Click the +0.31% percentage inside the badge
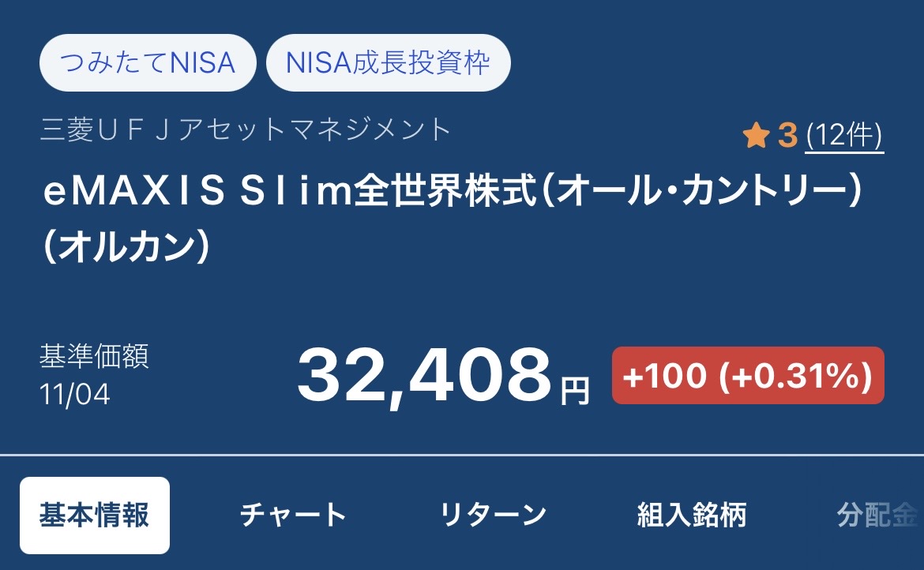 [x=795, y=376]
